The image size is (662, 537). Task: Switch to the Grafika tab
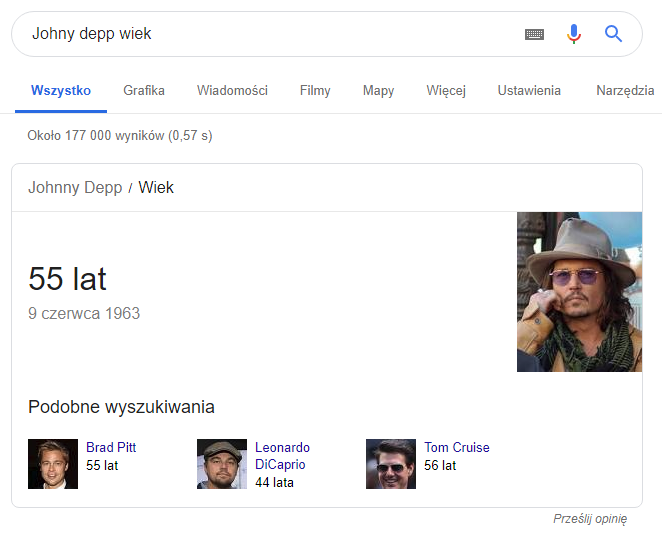tap(144, 91)
